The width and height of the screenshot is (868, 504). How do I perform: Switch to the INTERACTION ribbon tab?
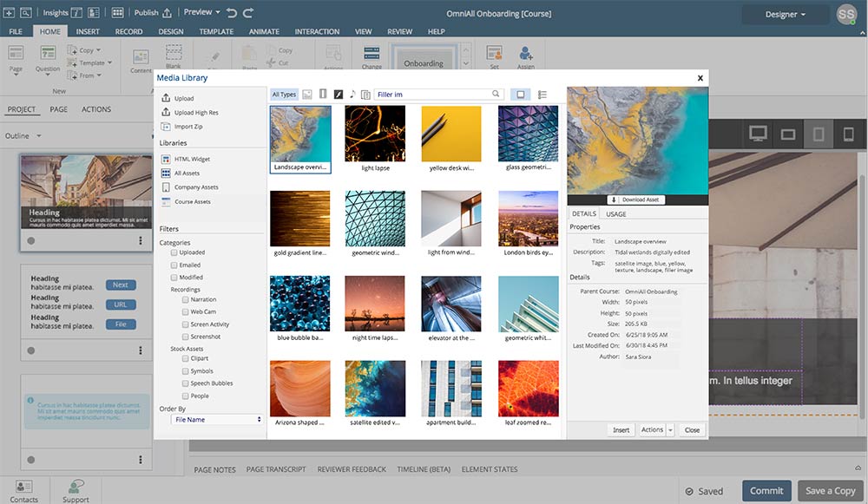click(317, 30)
